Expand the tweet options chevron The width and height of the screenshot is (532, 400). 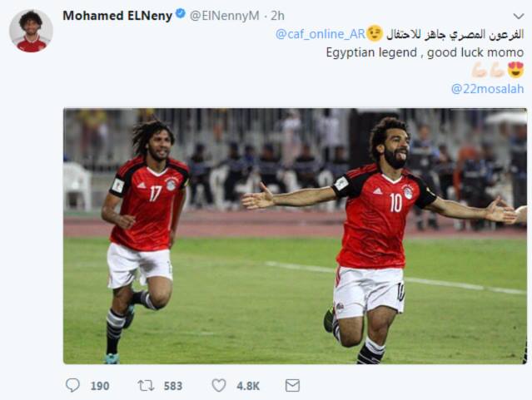[x=519, y=16]
